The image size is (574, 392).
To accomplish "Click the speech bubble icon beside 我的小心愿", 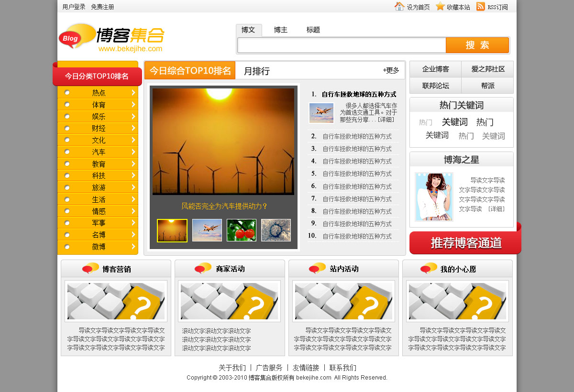I will (429, 268).
